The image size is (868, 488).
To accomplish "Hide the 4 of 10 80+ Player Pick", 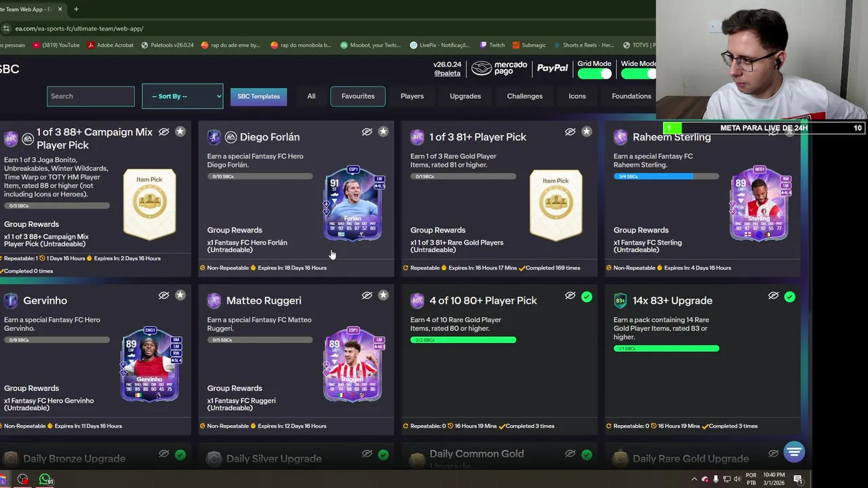I will [570, 296].
